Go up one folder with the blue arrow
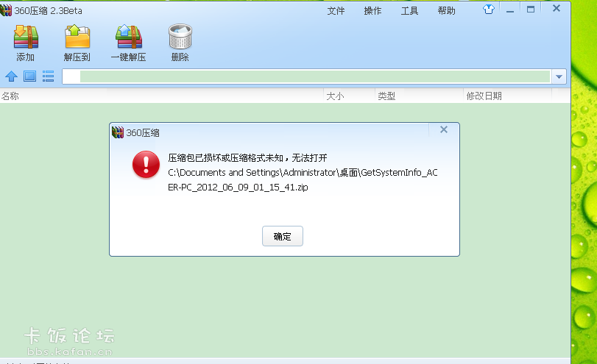Viewport: 597px width, 364px height. click(x=12, y=76)
